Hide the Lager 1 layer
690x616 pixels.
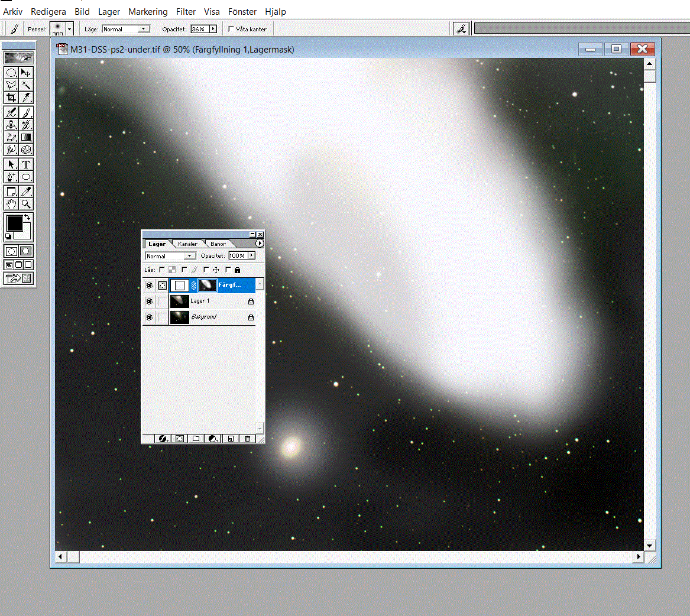coord(149,301)
